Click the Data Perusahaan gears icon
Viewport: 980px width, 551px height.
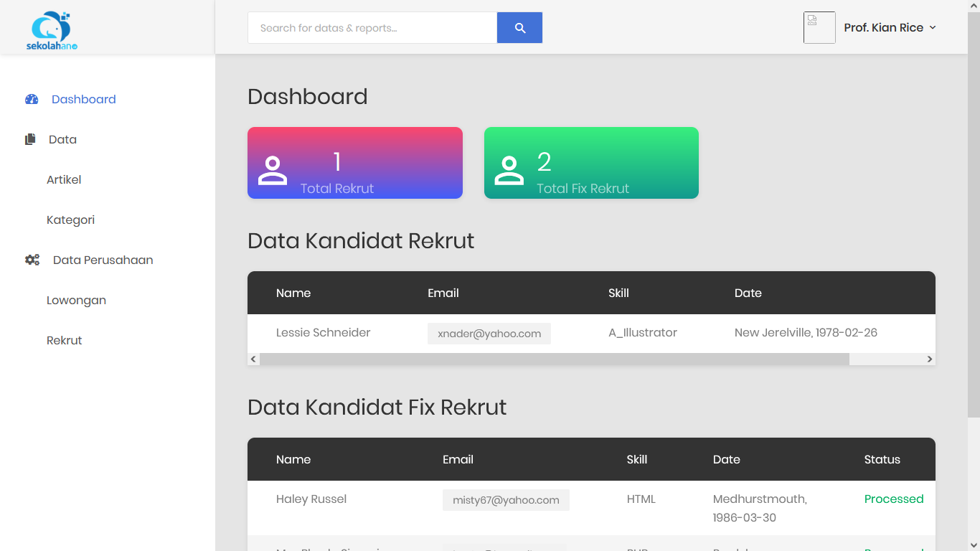tap(32, 260)
